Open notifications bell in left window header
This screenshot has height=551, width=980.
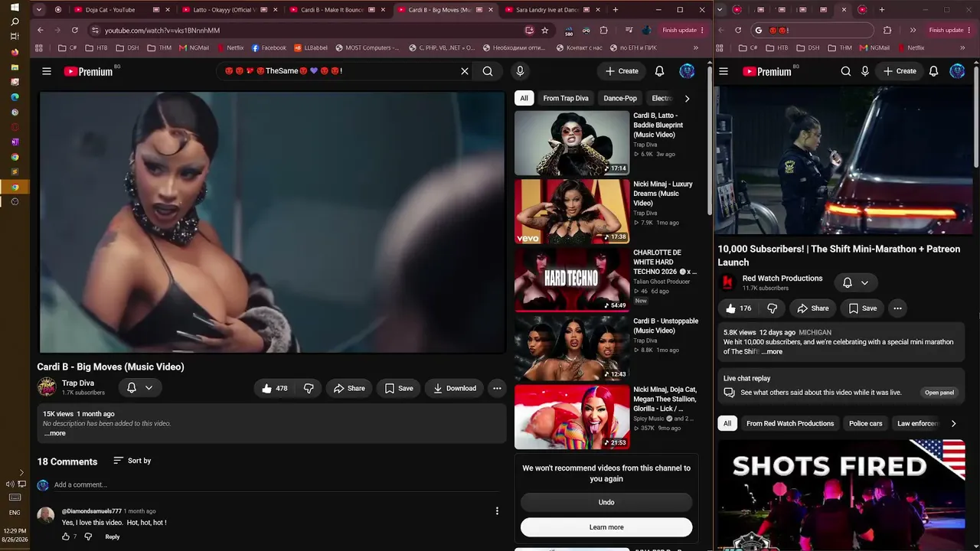(x=659, y=71)
